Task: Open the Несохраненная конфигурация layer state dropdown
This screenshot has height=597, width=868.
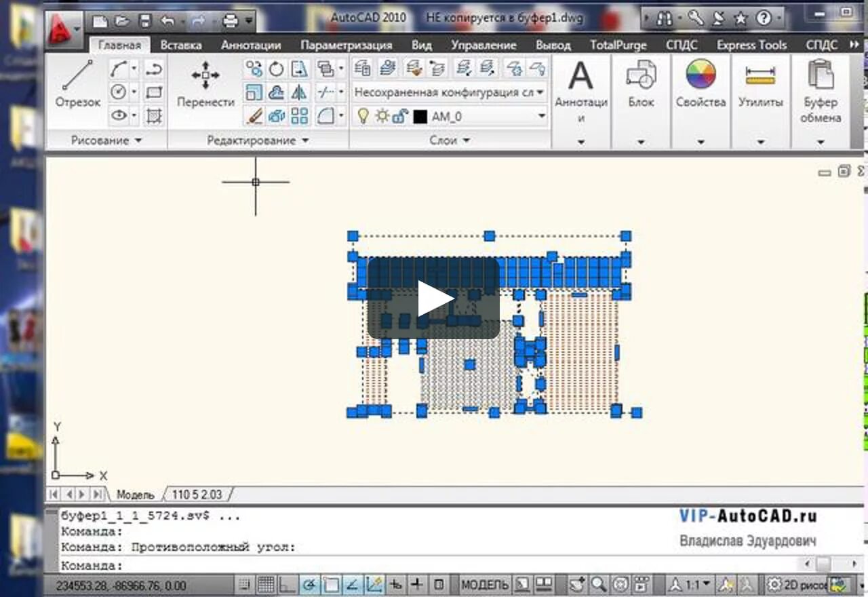Action: tap(450, 92)
